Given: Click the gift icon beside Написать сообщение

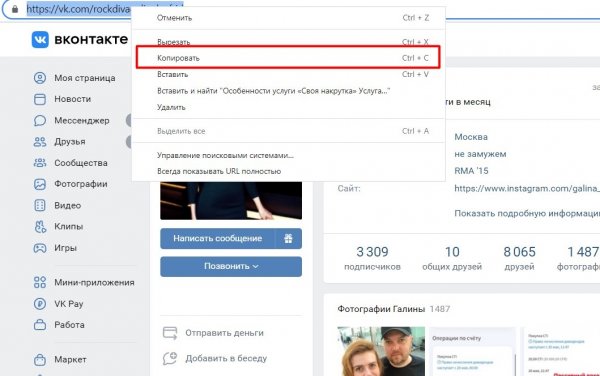Looking at the screenshot, I should (288, 238).
